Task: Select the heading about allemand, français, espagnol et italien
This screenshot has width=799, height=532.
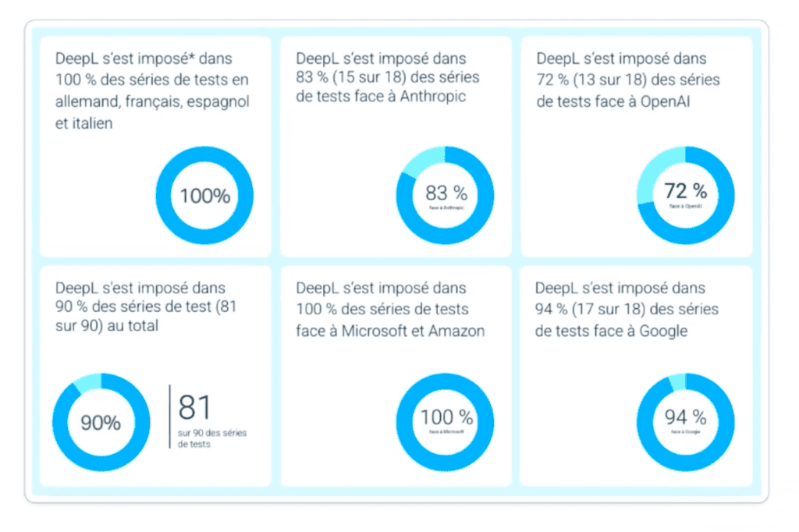Action: (x=152, y=90)
